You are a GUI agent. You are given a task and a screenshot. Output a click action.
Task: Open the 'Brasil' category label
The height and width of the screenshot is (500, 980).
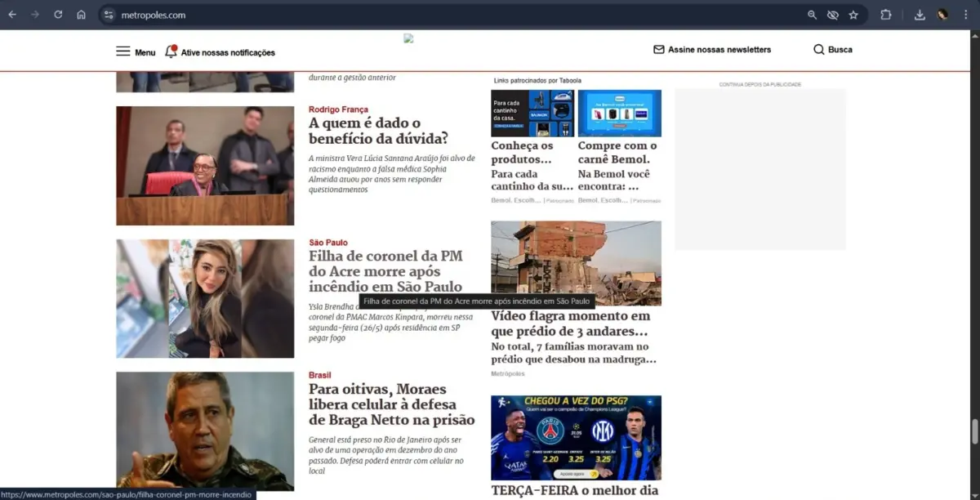tap(319, 375)
